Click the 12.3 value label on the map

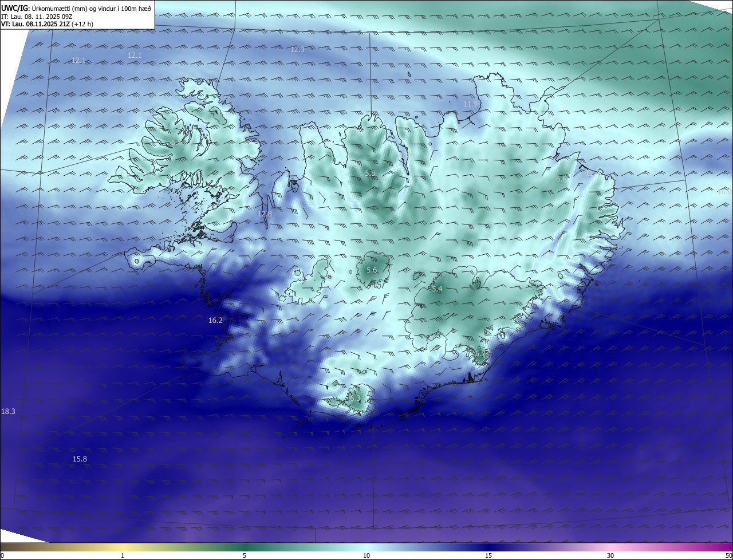pos(297,50)
